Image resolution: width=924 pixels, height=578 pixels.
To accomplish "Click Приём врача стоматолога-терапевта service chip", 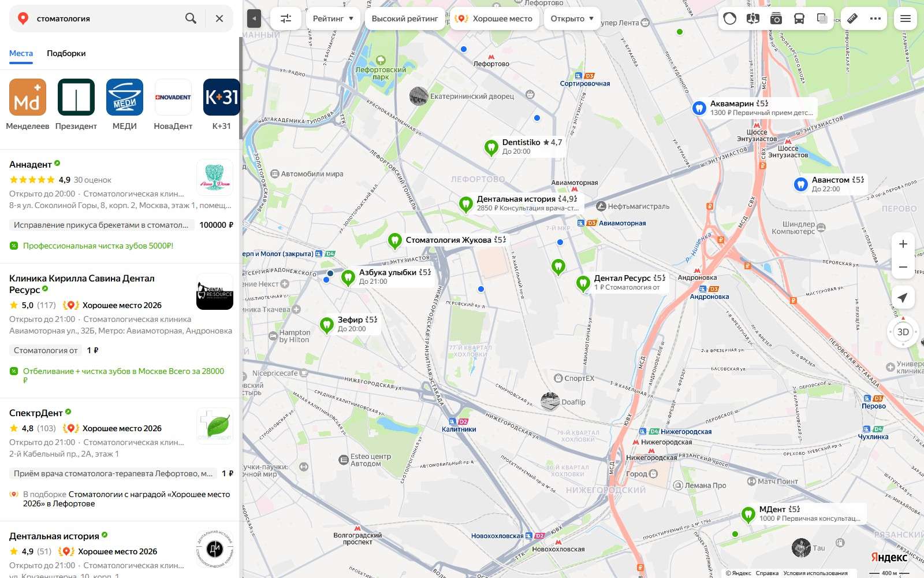I will coord(113,473).
